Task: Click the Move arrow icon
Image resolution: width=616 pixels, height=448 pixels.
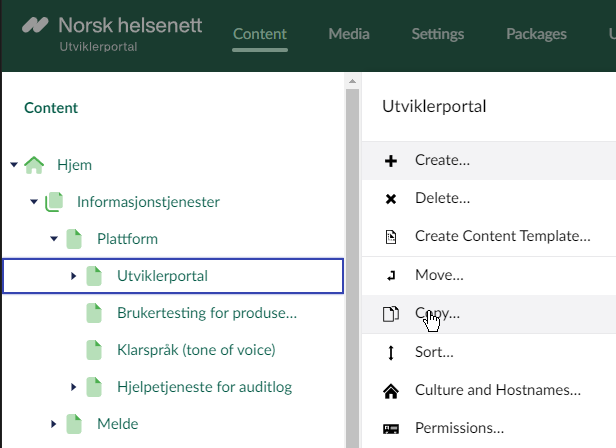Action: coord(391,275)
